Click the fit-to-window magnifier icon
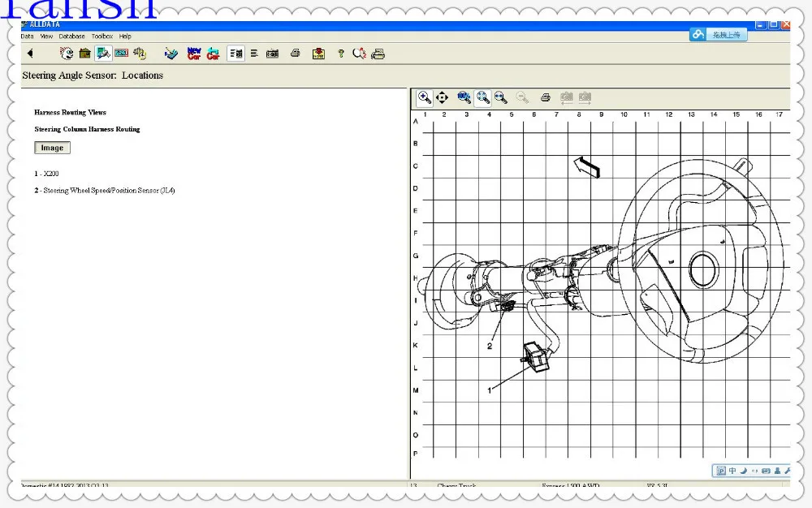Image resolution: width=812 pixels, height=508 pixels. [x=482, y=97]
